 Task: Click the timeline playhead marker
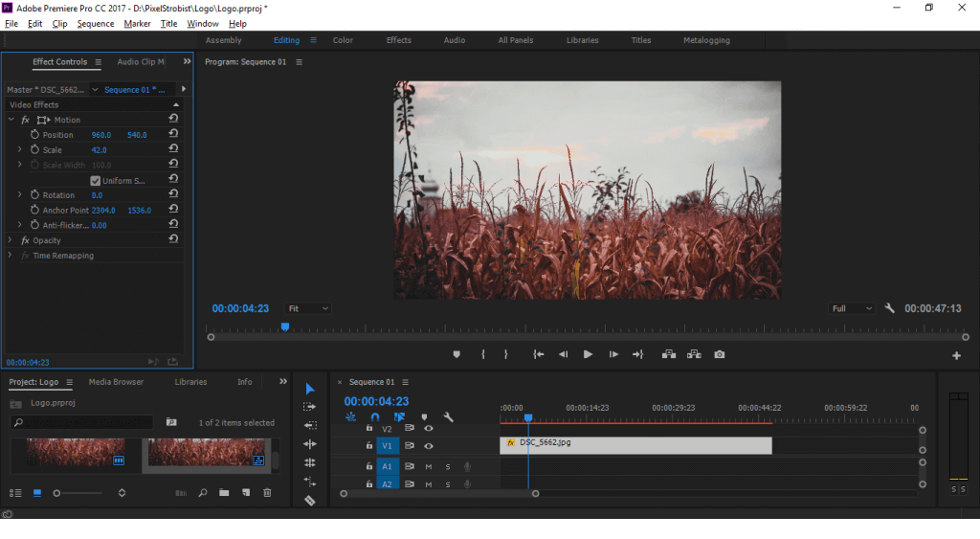point(528,417)
